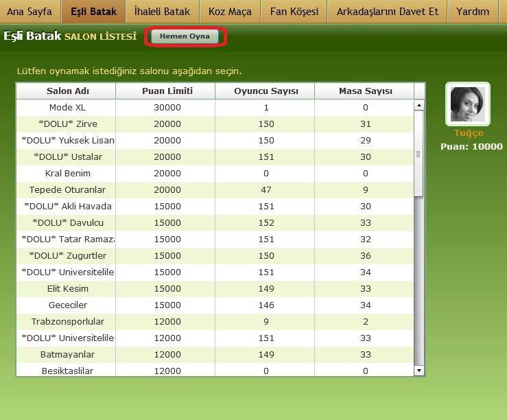Switch to İhaleli Batak tab

(x=162, y=12)
